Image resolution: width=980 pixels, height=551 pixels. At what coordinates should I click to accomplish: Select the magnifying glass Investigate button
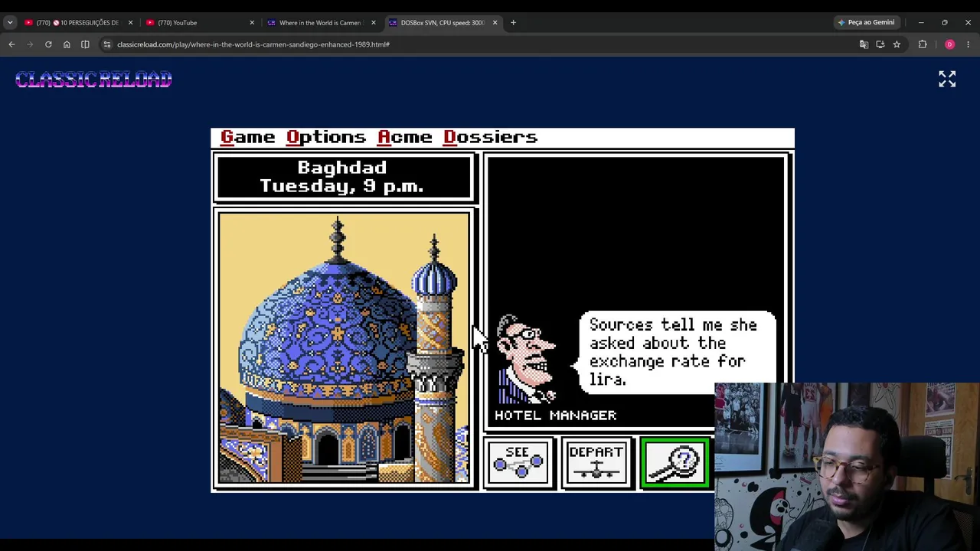point(675,463)
